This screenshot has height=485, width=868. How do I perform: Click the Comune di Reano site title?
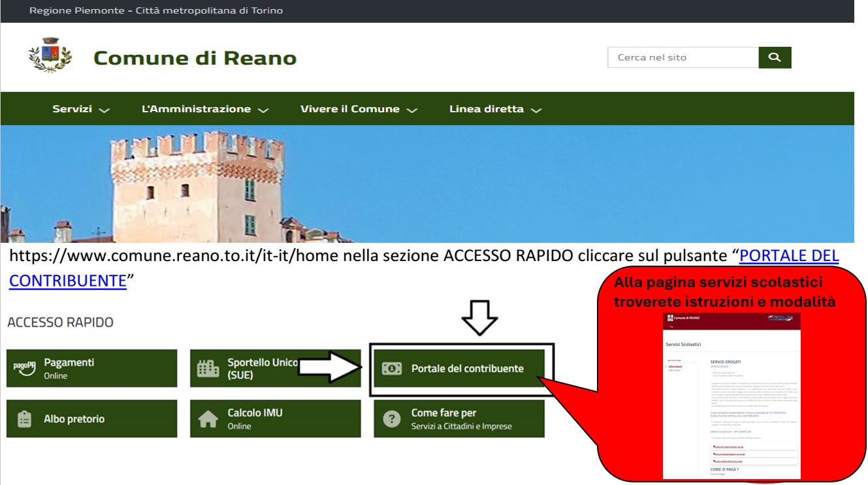[195, 58]
